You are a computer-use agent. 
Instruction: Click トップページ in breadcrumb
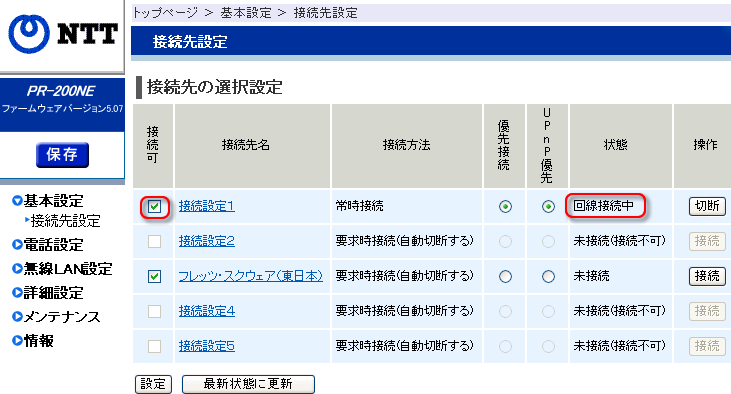click(166, 13)
